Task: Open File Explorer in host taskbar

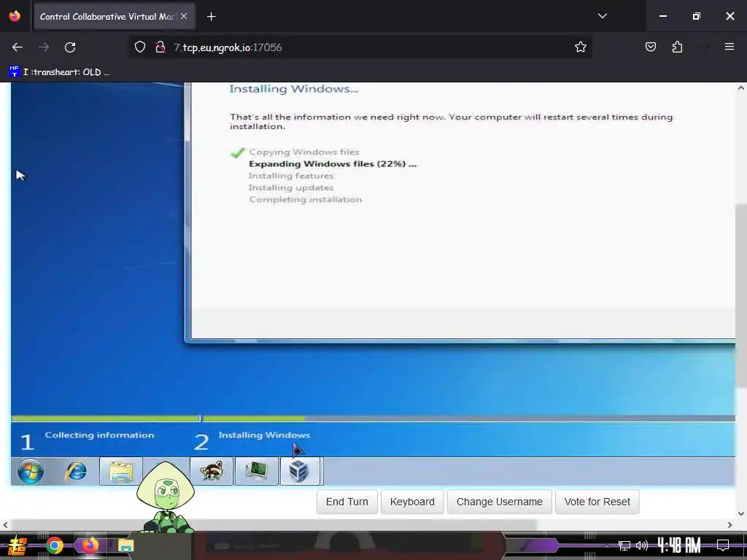Action: [125, 545]
